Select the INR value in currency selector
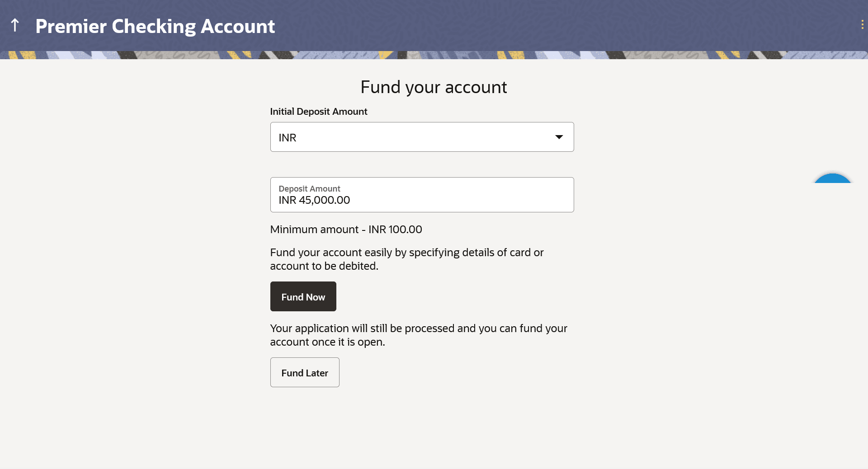Screen dimensions: 868x469 pos(288,138)
